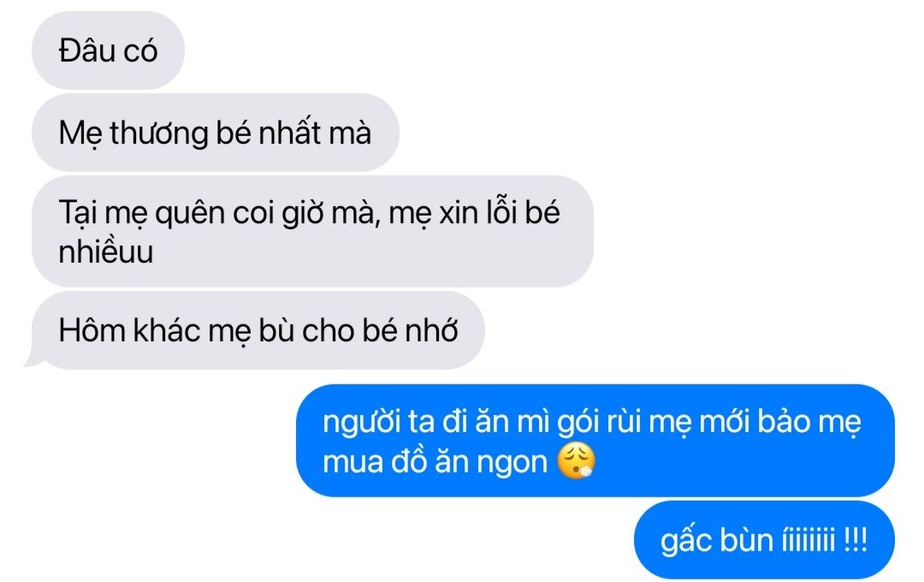Click the word 'nhiềuu' in gray message
The width and height of the screenshot is (924, 582).
coord(106,252)
